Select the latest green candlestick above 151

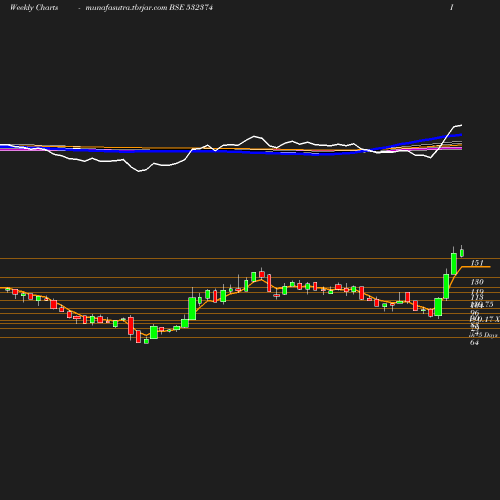coord(462,253)
